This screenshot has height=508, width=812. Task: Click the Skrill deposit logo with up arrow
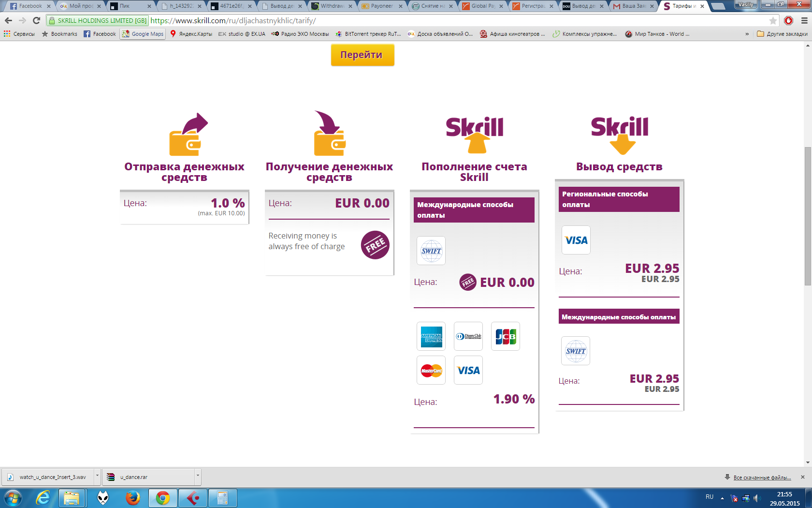click(x=475, y=135)
